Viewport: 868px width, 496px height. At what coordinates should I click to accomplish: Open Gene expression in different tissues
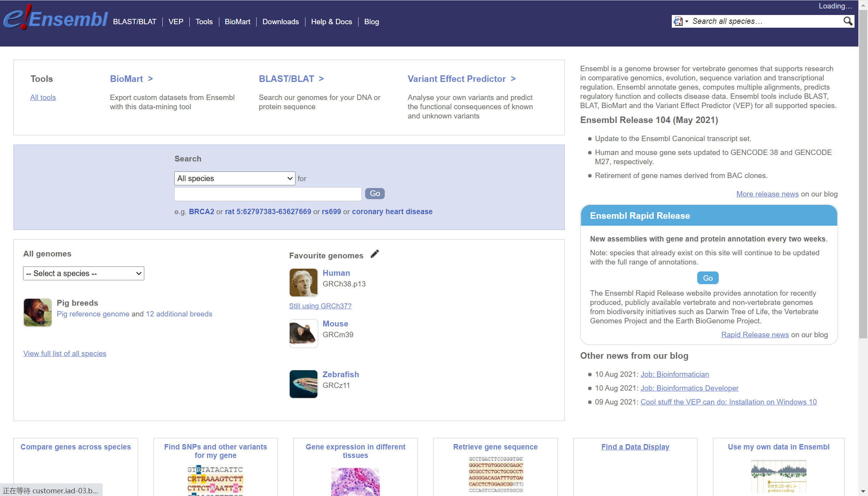coord(356,451)
